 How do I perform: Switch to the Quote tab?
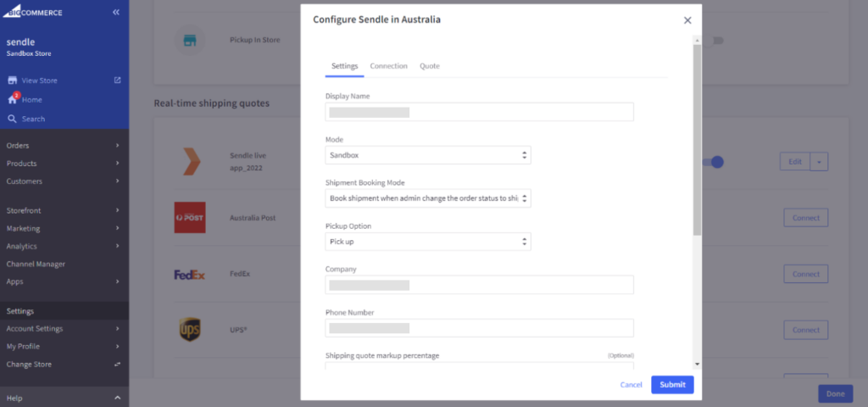click(x=430, y=66)
